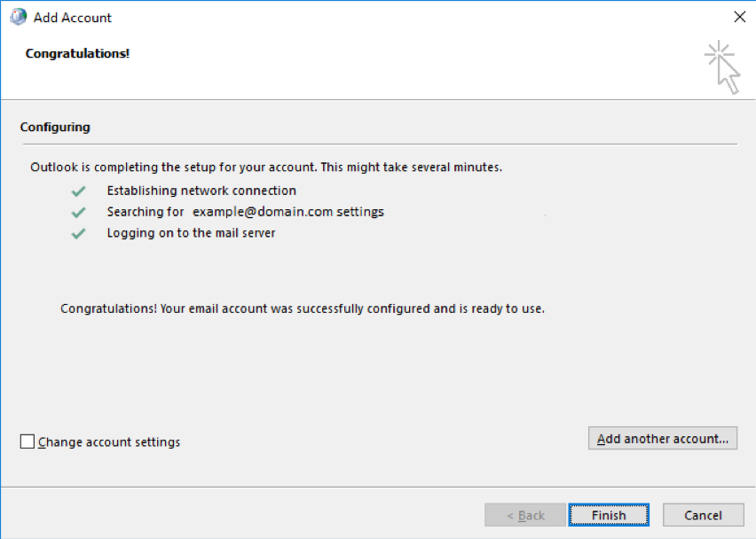Click the Add another account button
Viewport: 756px width, 539px height.
663,438
